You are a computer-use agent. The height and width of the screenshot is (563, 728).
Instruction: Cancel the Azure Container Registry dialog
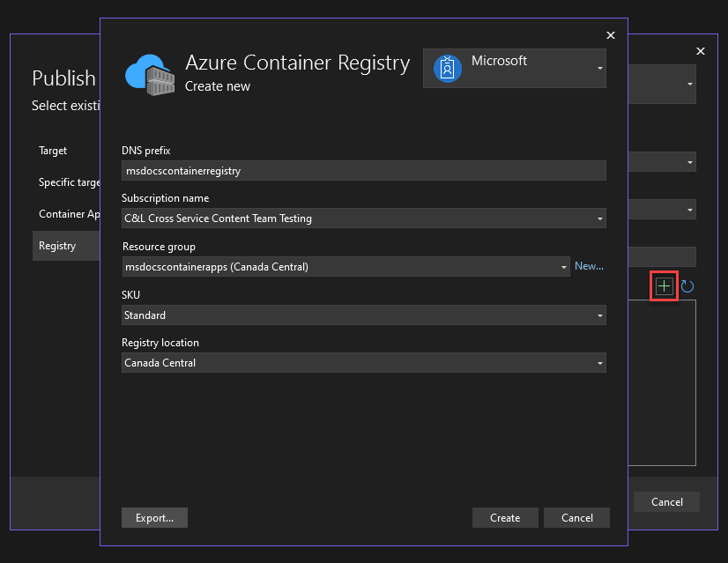point(576,517)
